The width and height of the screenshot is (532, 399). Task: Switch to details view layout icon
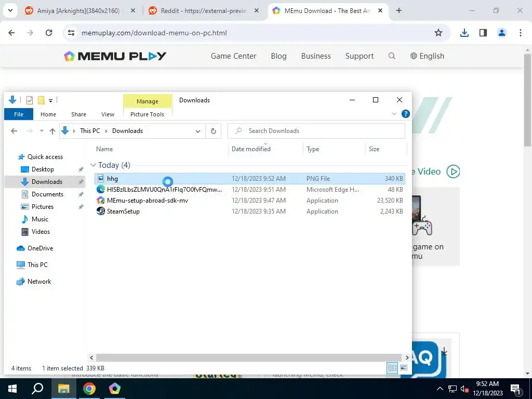pos(393,368)
